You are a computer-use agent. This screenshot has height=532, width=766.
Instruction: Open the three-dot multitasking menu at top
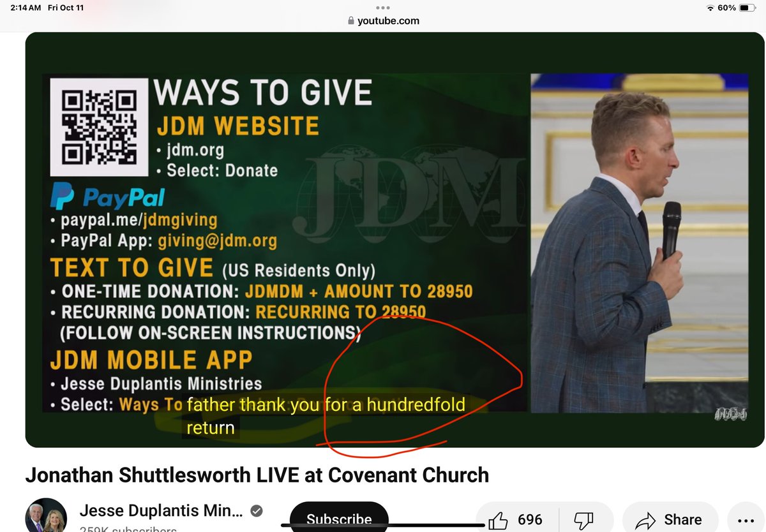tap(383, 8)
